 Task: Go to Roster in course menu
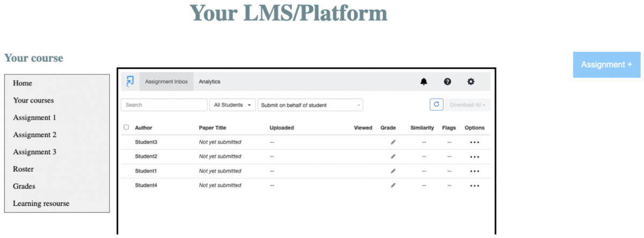[x=24, y=169]
